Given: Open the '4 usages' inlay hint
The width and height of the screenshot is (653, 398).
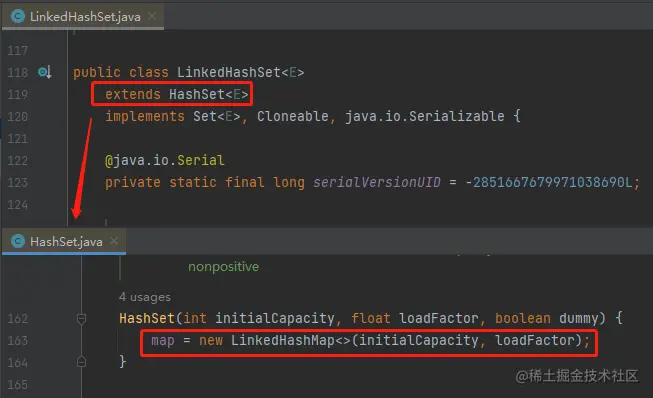Looking at the screenshot, I should coord(145,297).
